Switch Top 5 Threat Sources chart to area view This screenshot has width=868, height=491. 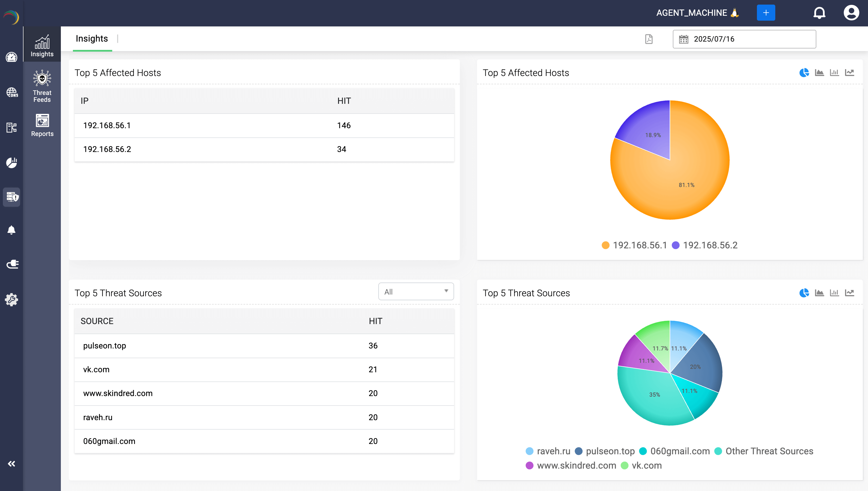pyautogui.click(x=820, y=293)
